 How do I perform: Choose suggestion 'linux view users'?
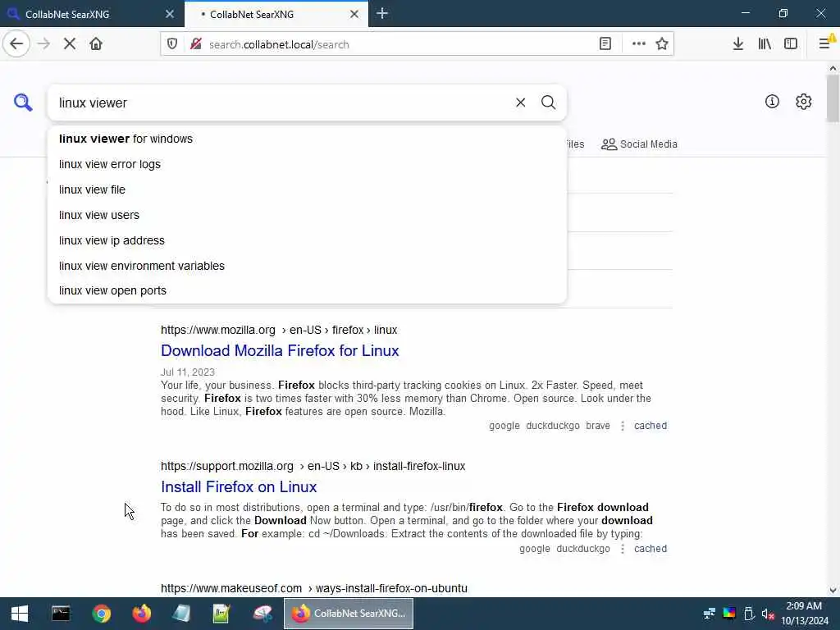[307, 215]
